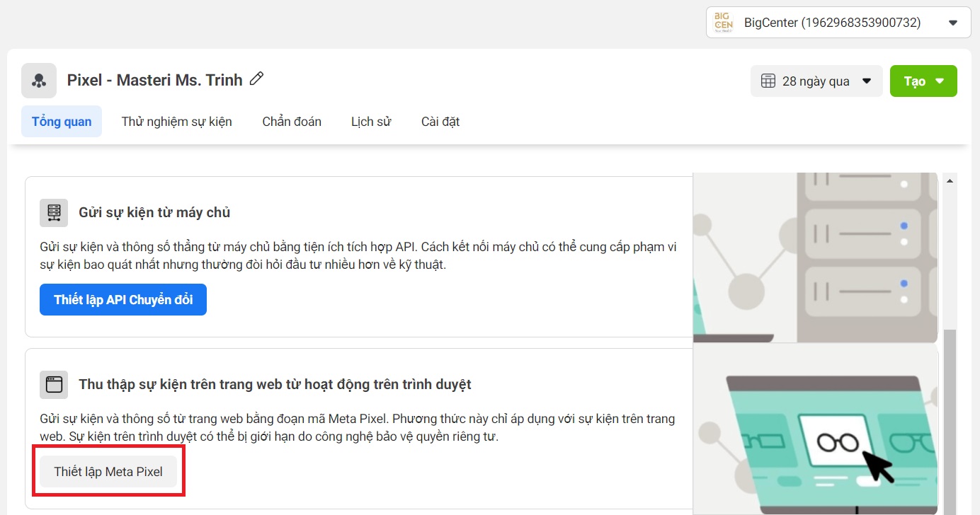Open the BigCenter account dropdown

click(838, 23)
